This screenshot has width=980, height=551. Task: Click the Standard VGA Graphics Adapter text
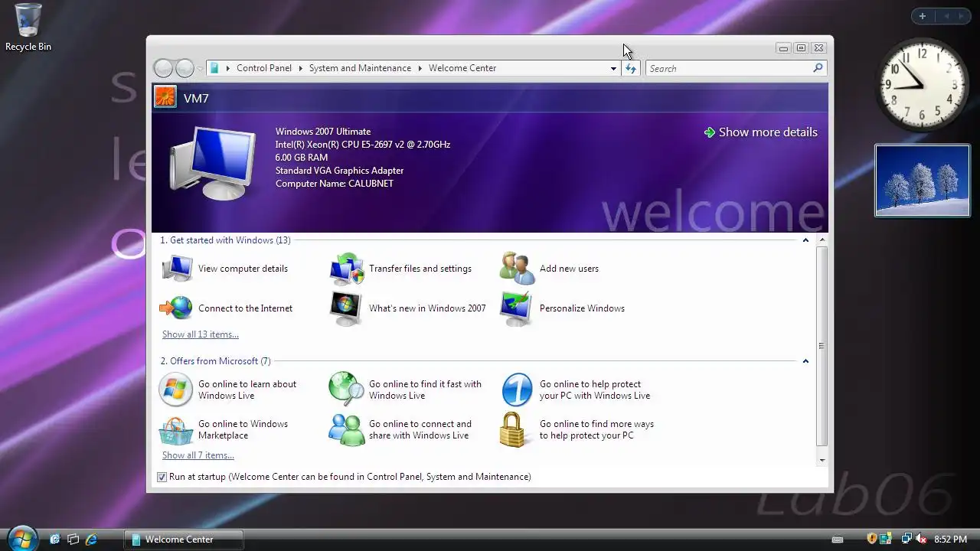pyautogui.click(x=339, y=171)
